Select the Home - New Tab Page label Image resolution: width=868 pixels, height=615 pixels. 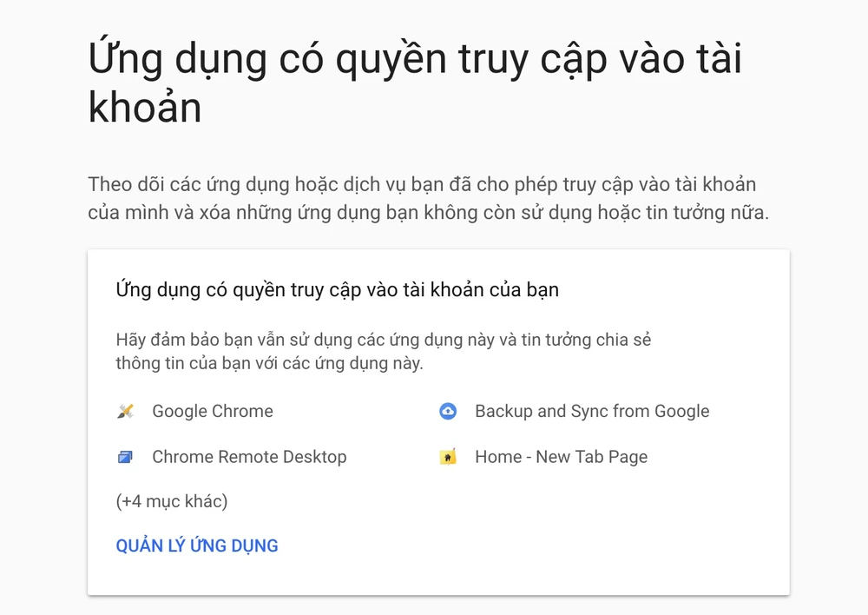[561, 457]
